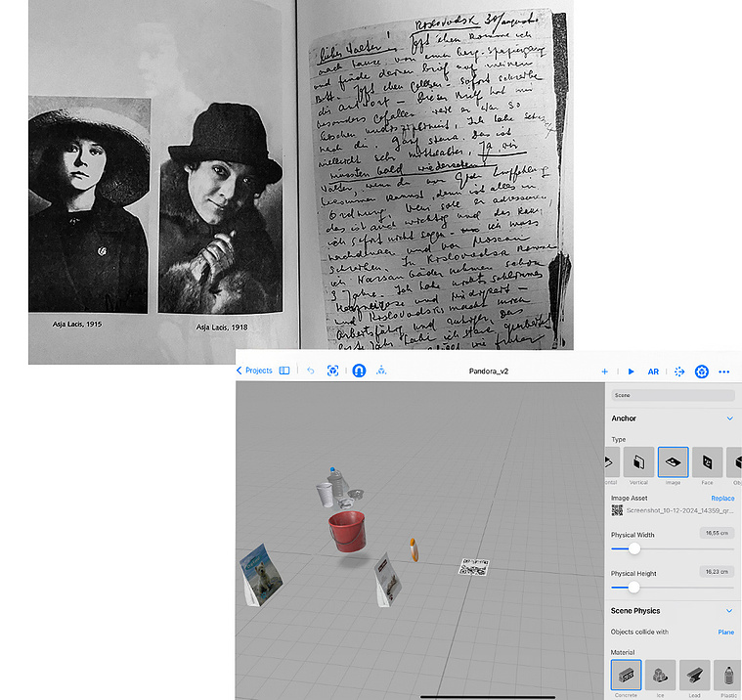Select the Screenshot_10-12-2024 asset filename

pos(679,510)
